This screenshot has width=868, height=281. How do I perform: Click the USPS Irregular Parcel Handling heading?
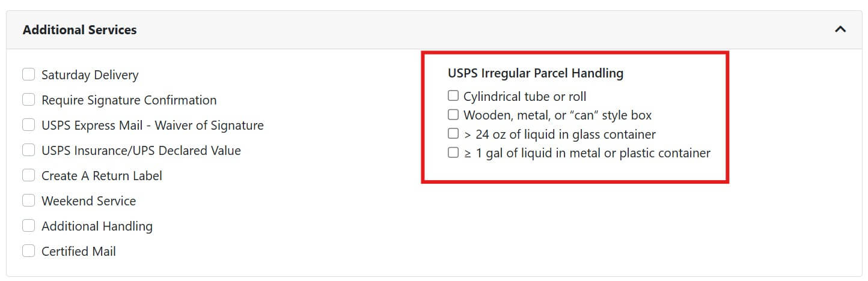[x=535, y=73]
